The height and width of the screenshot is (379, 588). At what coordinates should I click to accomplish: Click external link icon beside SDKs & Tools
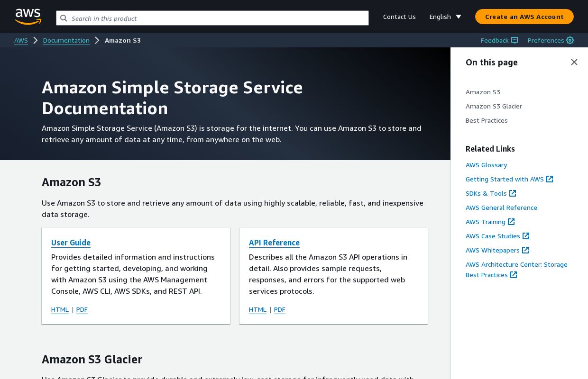pyautogui.click(x=513, y=193)
